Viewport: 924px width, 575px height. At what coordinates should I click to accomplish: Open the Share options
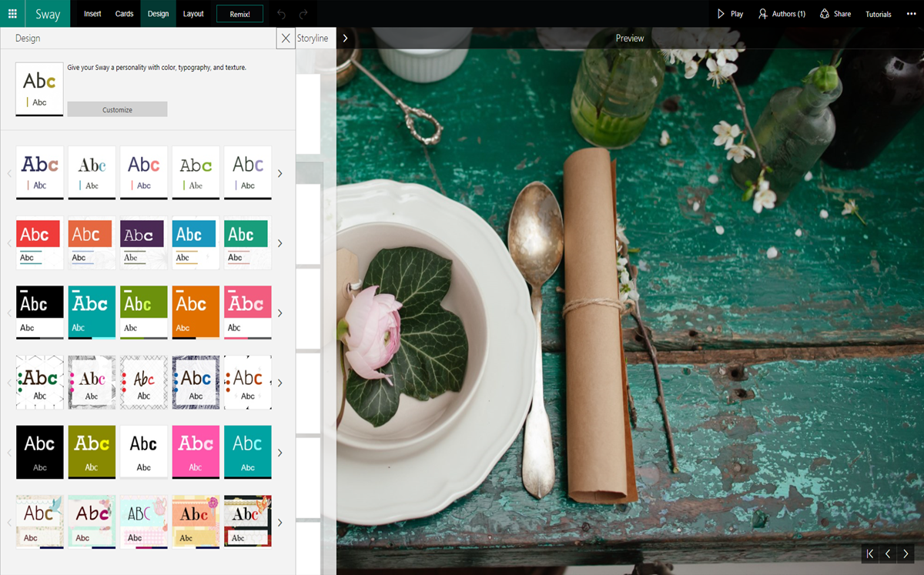click(834, 13)
